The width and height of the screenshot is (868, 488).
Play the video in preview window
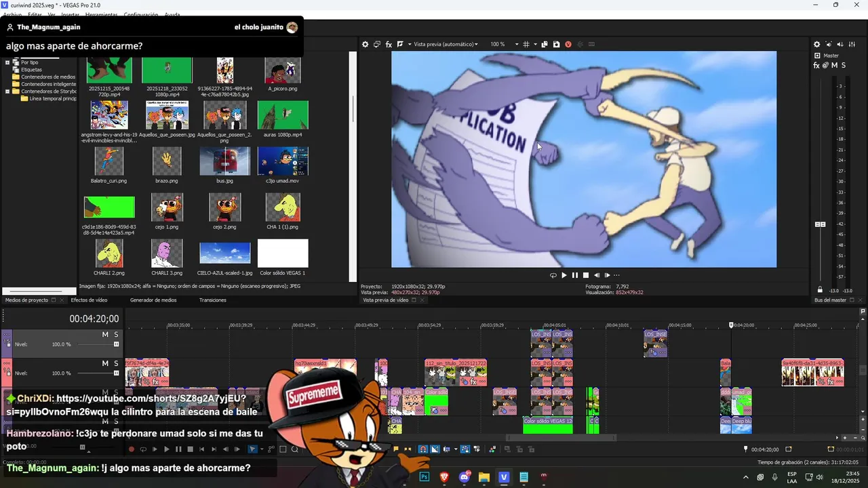tap(564, 275)
